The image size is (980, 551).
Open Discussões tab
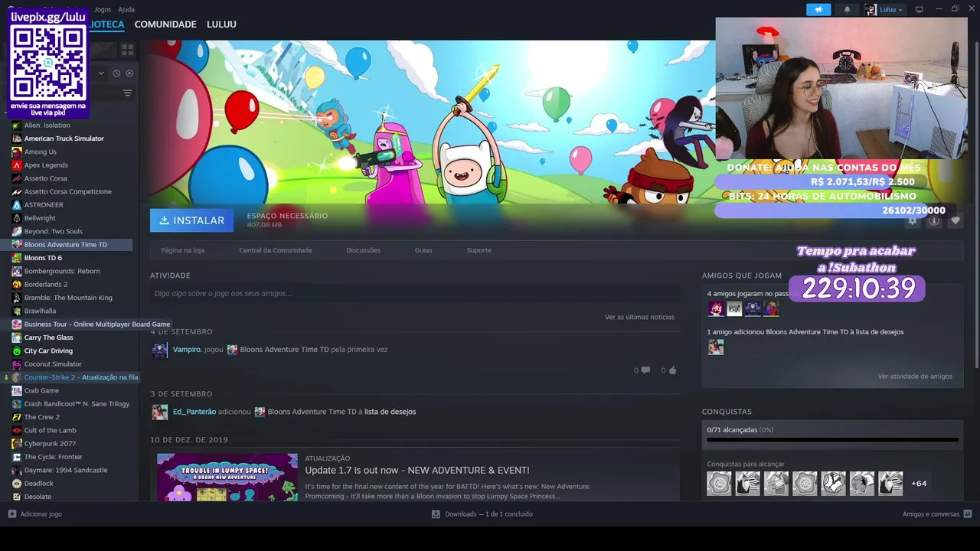363,250
